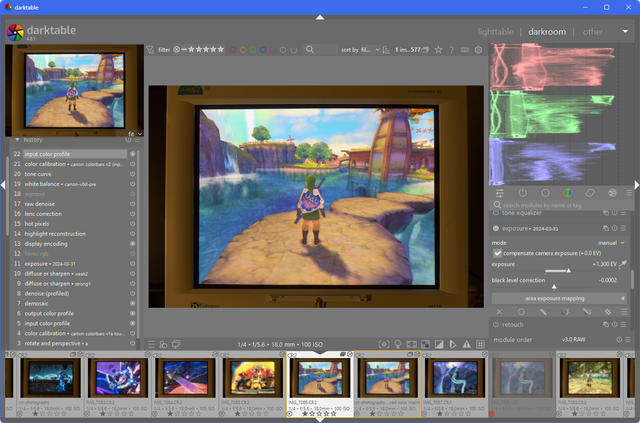Toggle the red color label filter
The image size is (640, 423).
pos(234,49)
